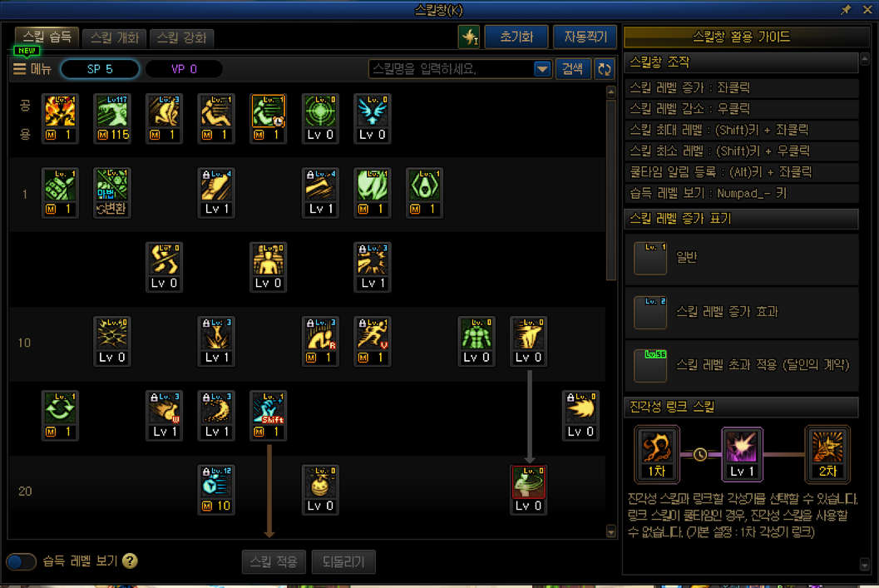Select the green target crosshair skill icon
879x588 pixels.
[x=320, y=118]
